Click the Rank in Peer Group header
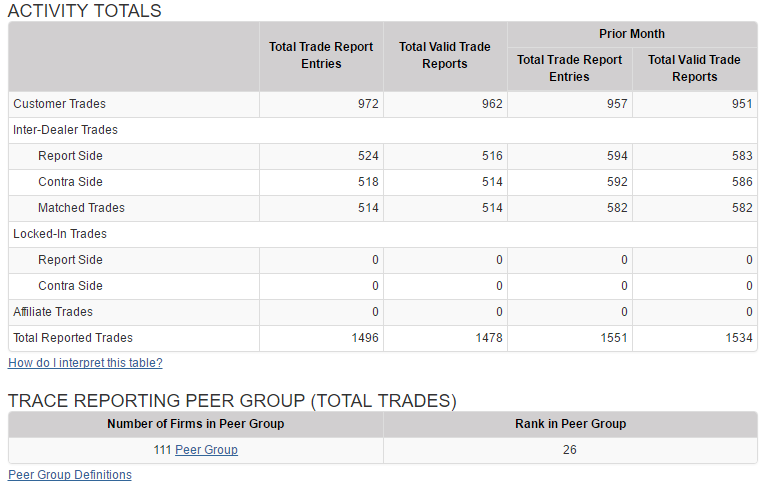This screenshot has height=487, width=770. click(x=569, y=424)
